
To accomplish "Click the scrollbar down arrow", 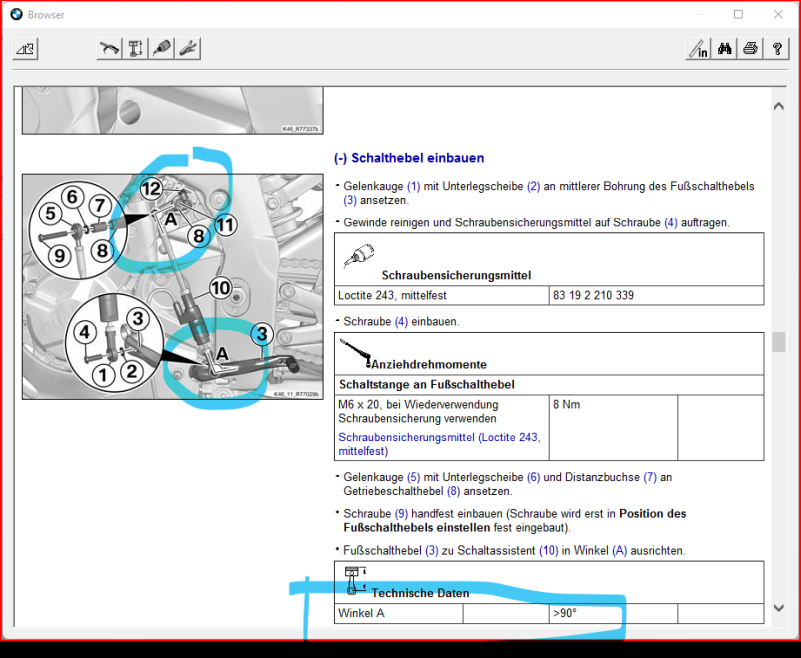I will tap(779, 607).
